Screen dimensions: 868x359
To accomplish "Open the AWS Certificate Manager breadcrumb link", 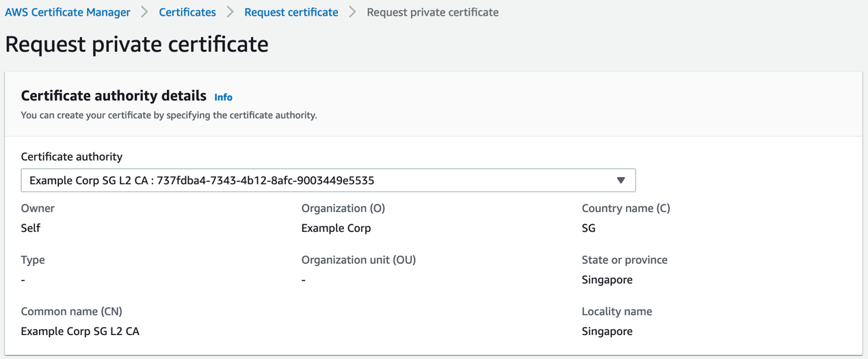I will click(68, 12).
